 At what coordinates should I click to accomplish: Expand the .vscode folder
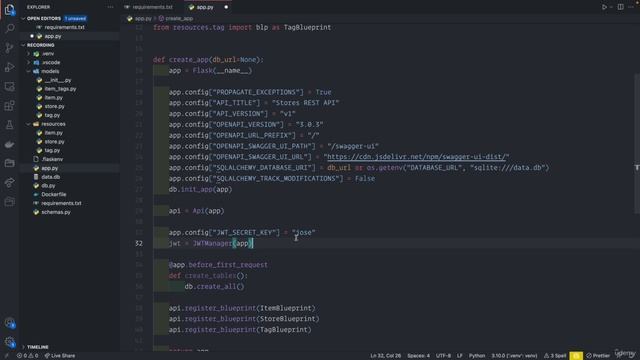(x=51, y=62)
